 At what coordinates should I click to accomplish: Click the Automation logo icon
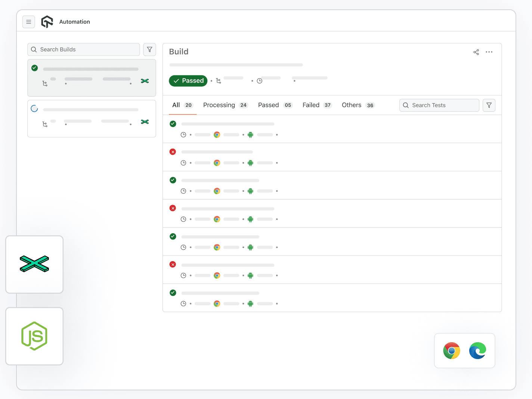[47, 22]
